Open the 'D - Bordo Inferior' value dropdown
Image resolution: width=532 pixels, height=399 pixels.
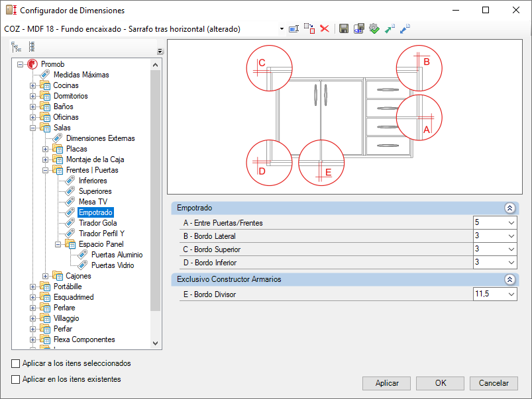(x=511, y=263)
